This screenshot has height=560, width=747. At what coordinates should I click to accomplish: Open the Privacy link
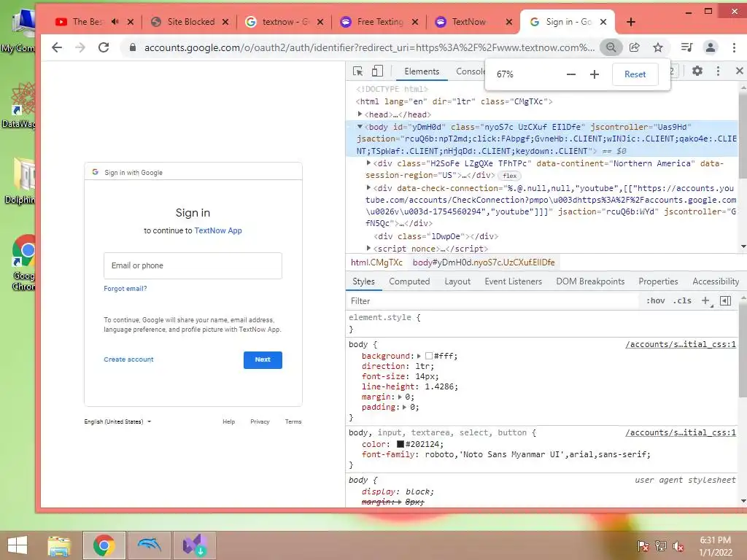[260, 421]
